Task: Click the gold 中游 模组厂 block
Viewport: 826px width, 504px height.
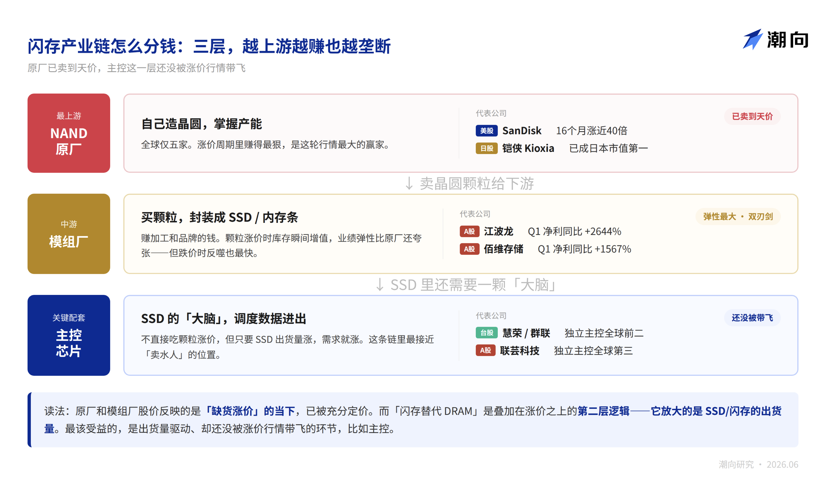Action: 69,234
